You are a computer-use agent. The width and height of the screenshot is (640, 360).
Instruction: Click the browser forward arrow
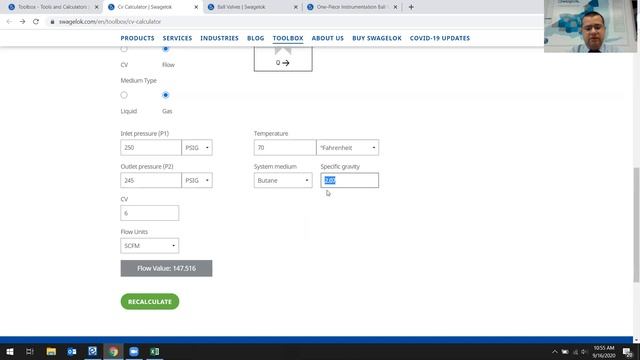coord(22,22)
